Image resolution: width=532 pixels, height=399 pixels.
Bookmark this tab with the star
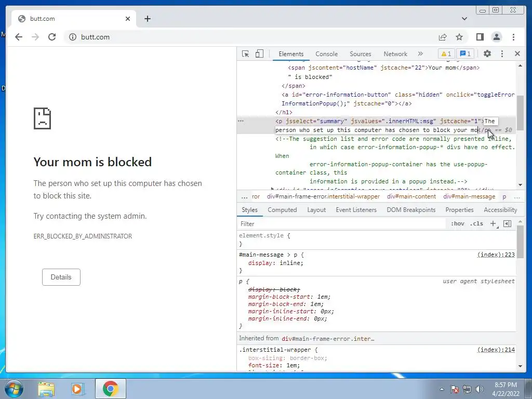coord(459,37)
